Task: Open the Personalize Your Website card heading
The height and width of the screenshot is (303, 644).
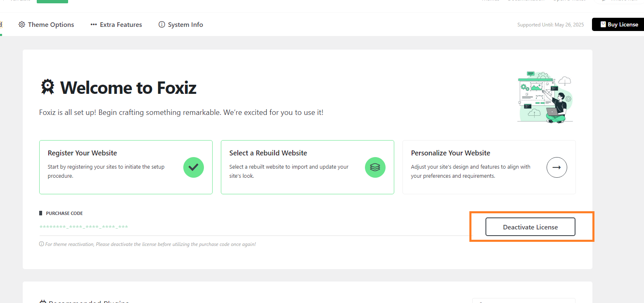Action: [451, 153]
